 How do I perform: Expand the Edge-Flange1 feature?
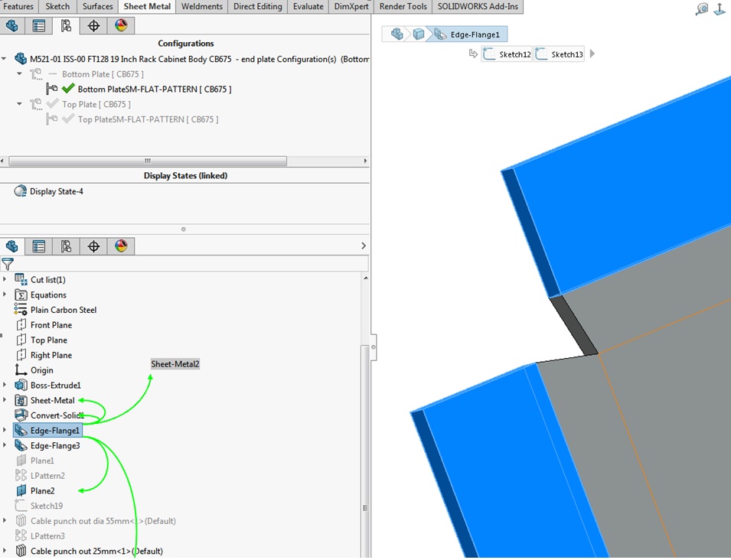click(5, 430)
